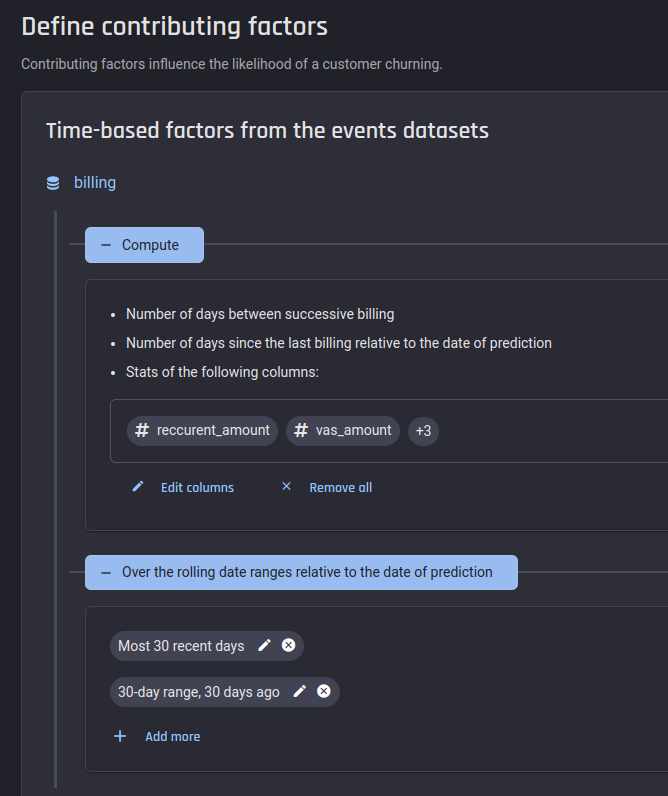This screenshot has height=796, width=668.
Task: Remove all selected columns
Action: pyautogui.click(x=341, y=487)
